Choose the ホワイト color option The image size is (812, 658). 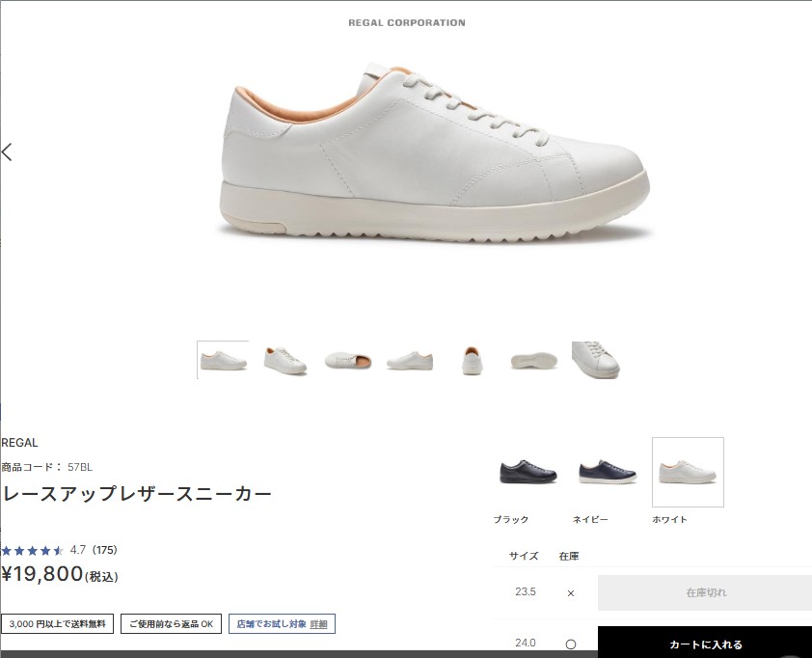(688, 473)
